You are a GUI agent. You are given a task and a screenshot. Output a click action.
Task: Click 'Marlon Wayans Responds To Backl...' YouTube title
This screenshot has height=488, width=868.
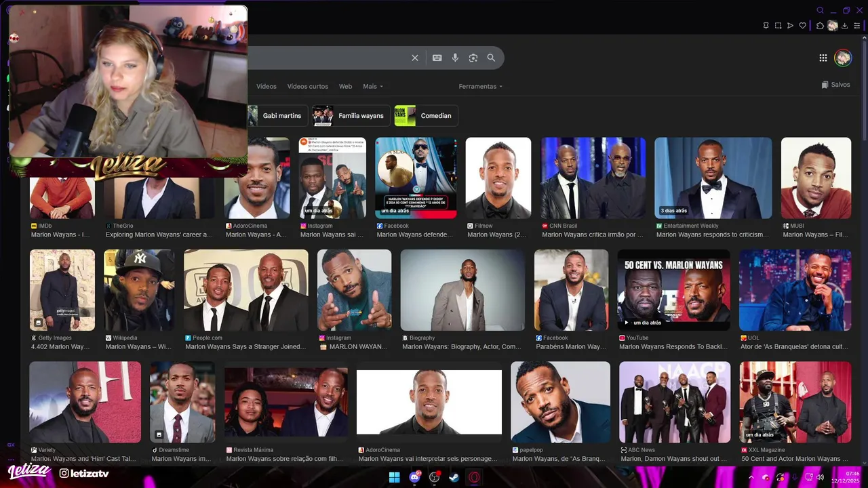pos(673,346)
